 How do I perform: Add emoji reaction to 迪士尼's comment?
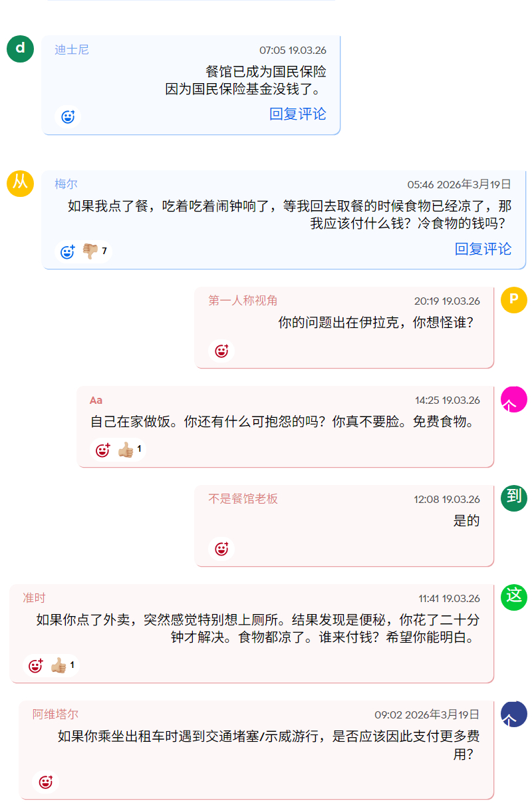pos(68,117)
